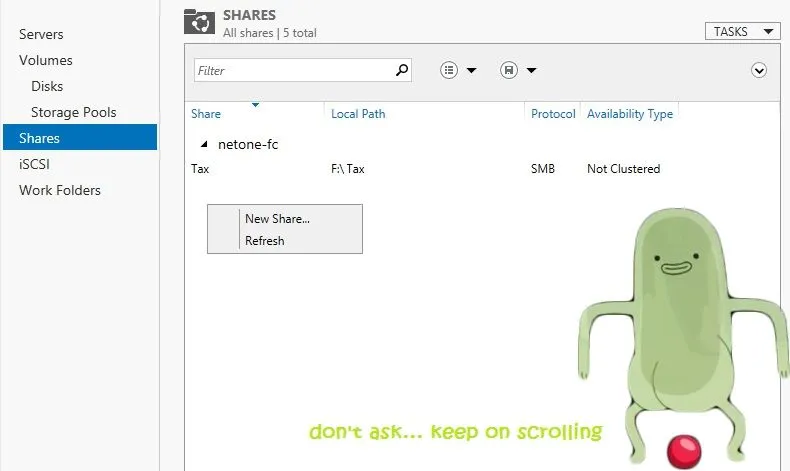
Task: Select the Tax share row
Action: [x=482, y=169]
